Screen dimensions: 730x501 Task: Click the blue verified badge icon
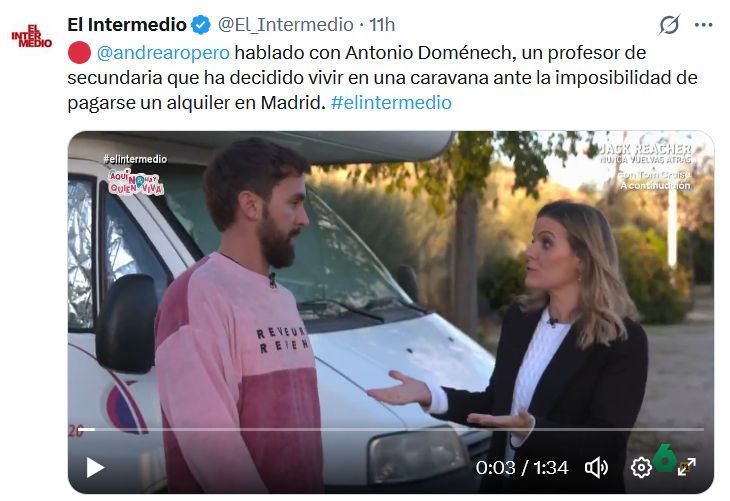(201, 25)
